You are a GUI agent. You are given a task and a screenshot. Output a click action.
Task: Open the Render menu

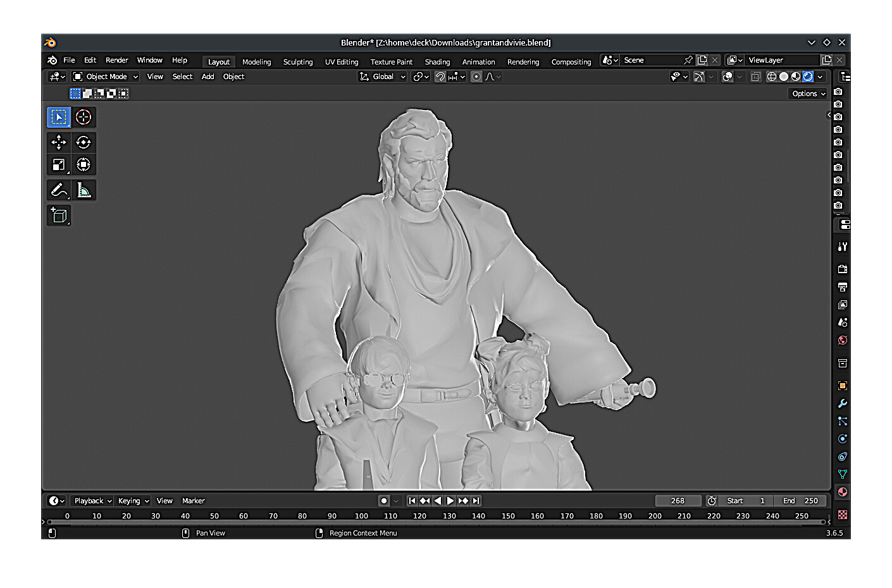tap(117, 60)
